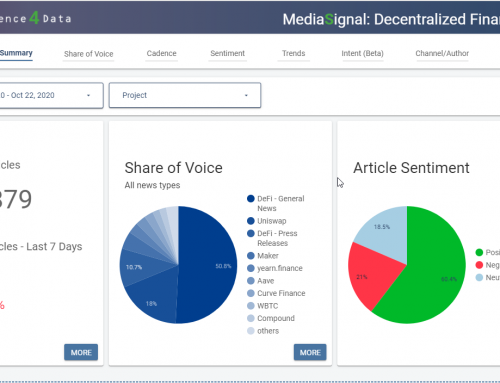This screenshot has width=500, height=383.
Task: Select the Aave legend label
Action: click(x=266, y=281)
